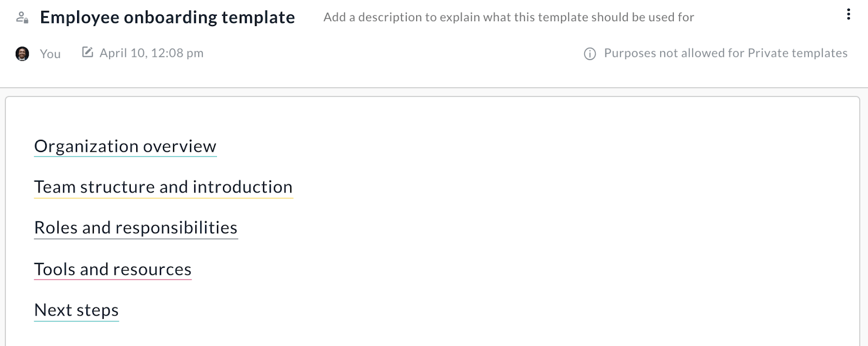Click the "Add a description" placeholder field

point(509,17)
